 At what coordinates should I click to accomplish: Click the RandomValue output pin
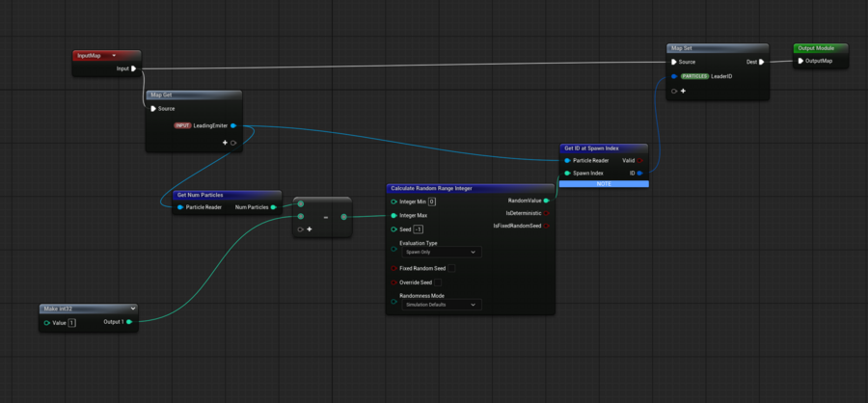pos(546,201)
